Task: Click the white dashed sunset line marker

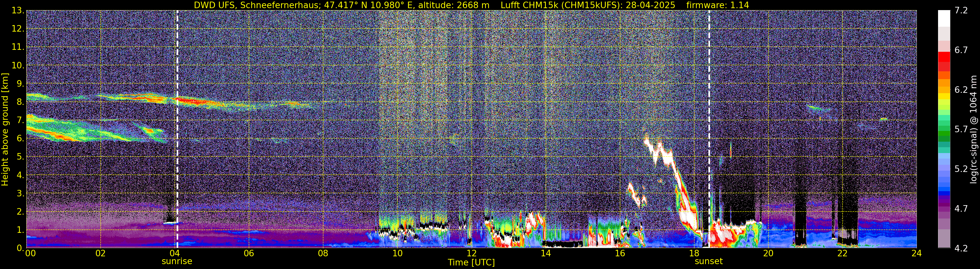Action: pos(709,129)
